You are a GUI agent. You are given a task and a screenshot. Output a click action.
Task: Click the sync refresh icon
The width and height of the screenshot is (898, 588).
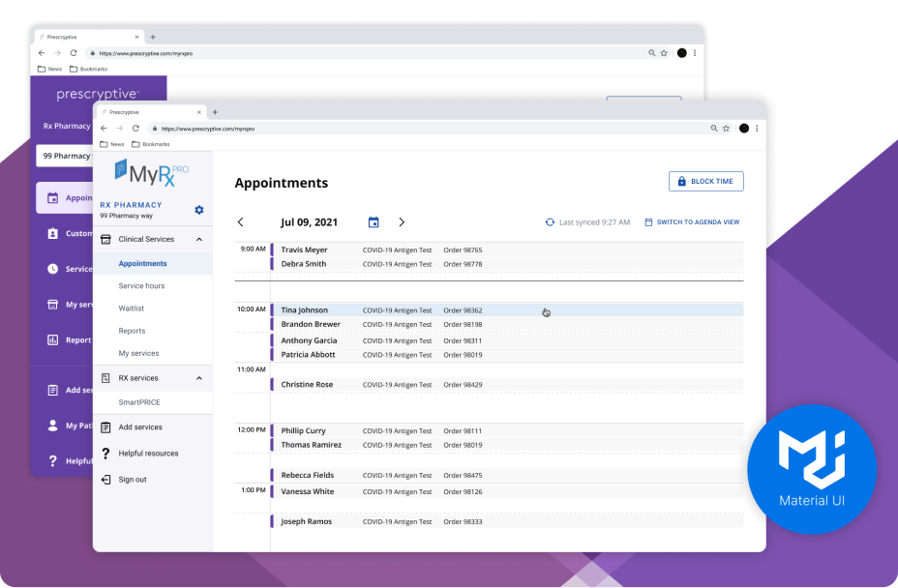pyautogui.click(x=550, y=222)
